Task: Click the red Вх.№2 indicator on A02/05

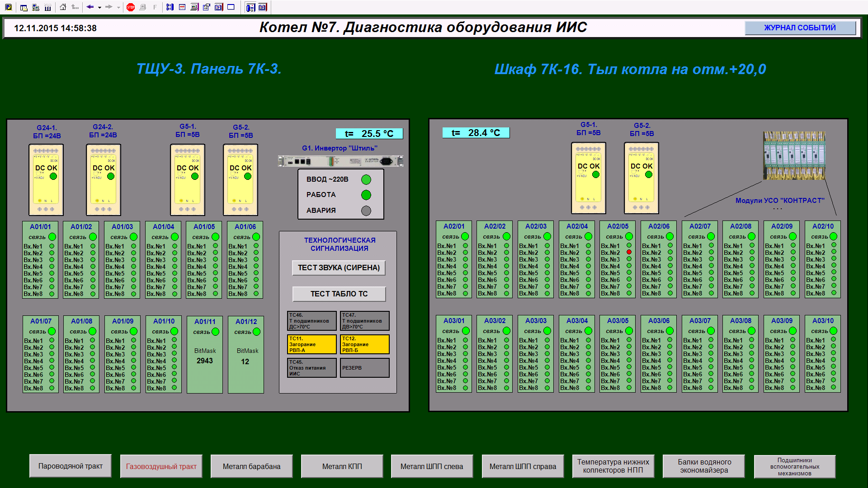Action: pyautogui.click(x=629, y=252)
